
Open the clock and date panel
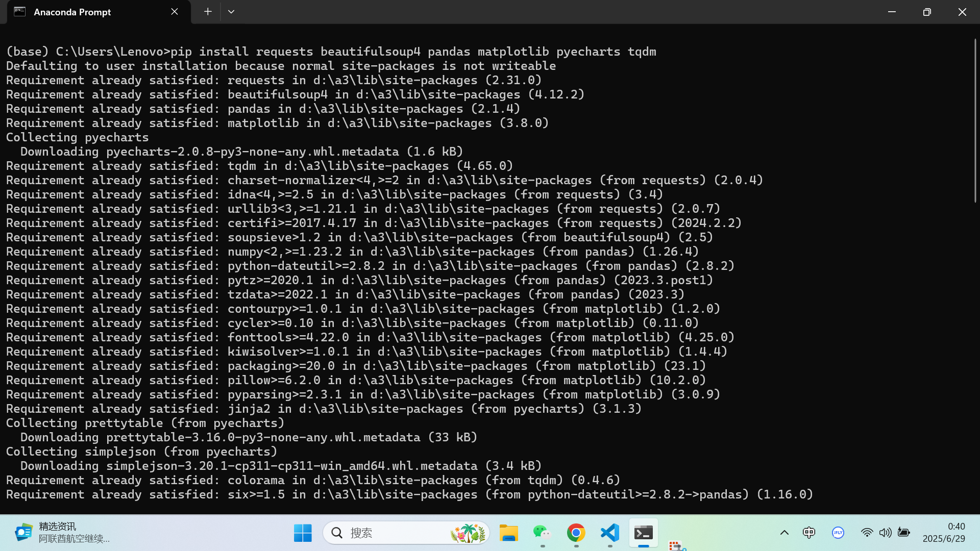click(x=944, y=533)
